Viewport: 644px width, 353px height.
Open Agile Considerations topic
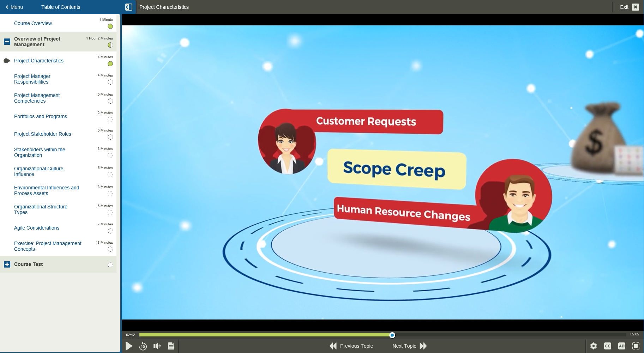pos(37,228)
